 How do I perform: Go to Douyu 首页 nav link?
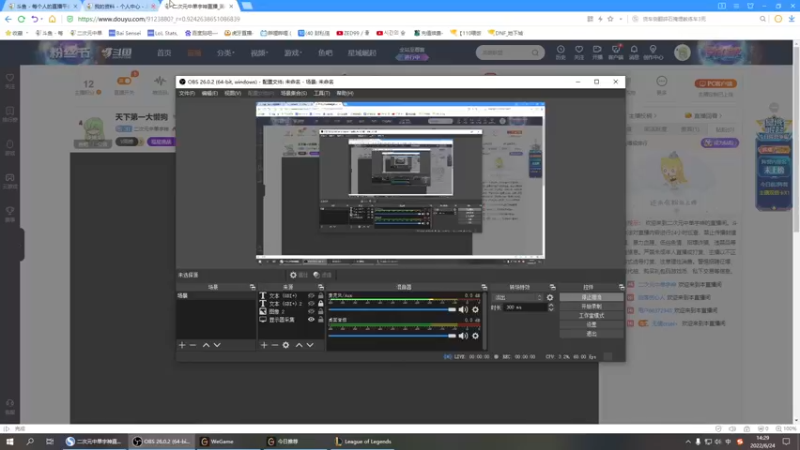coord(164,53)
